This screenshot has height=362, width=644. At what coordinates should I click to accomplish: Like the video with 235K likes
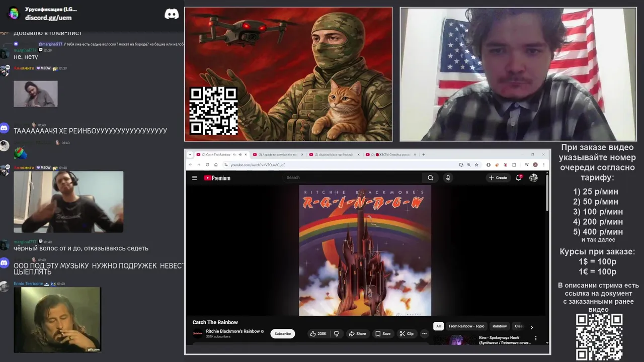point(318,333)
